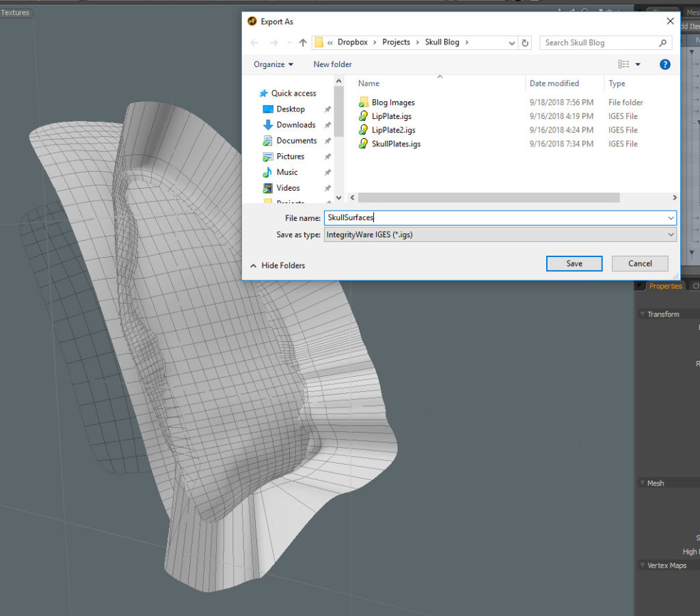Viewport: 700px width, 616px height.
Task: Click the refresh folder icon
Action: (x=525, y=42)
